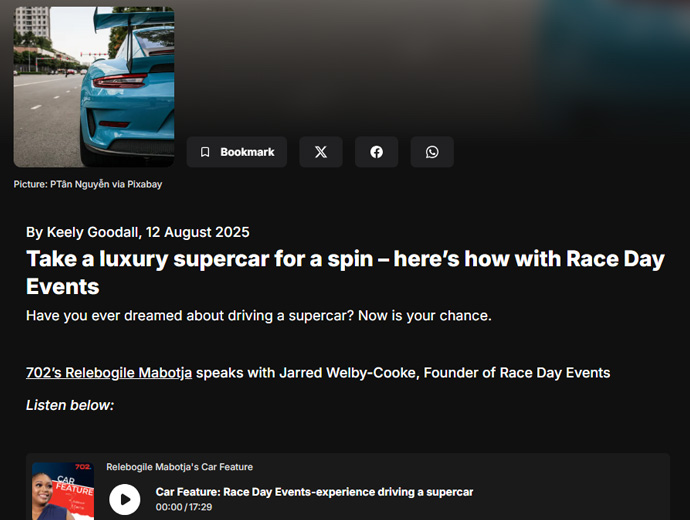Share the article via WhatsApp
The image size is (690, 520).
point(432,152)
